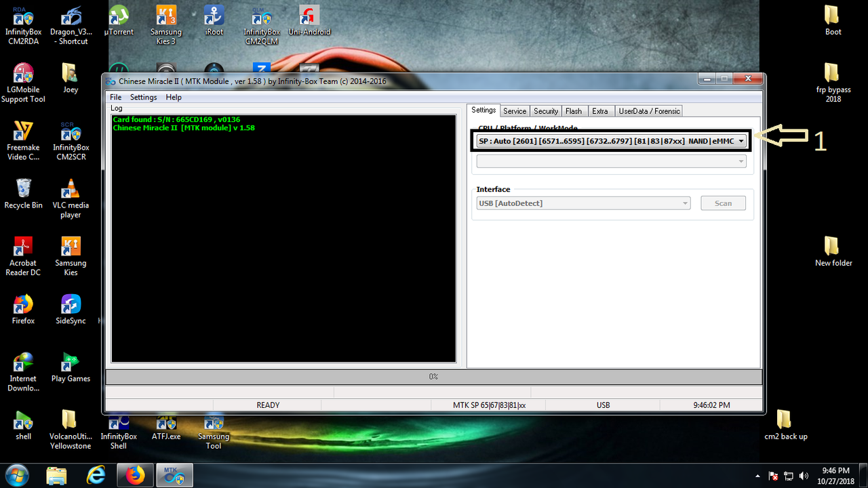The height and width of the screenshot is (488, 868).
Task: Open InfinityBox CM2QLM shortcut
Action: 262,24
